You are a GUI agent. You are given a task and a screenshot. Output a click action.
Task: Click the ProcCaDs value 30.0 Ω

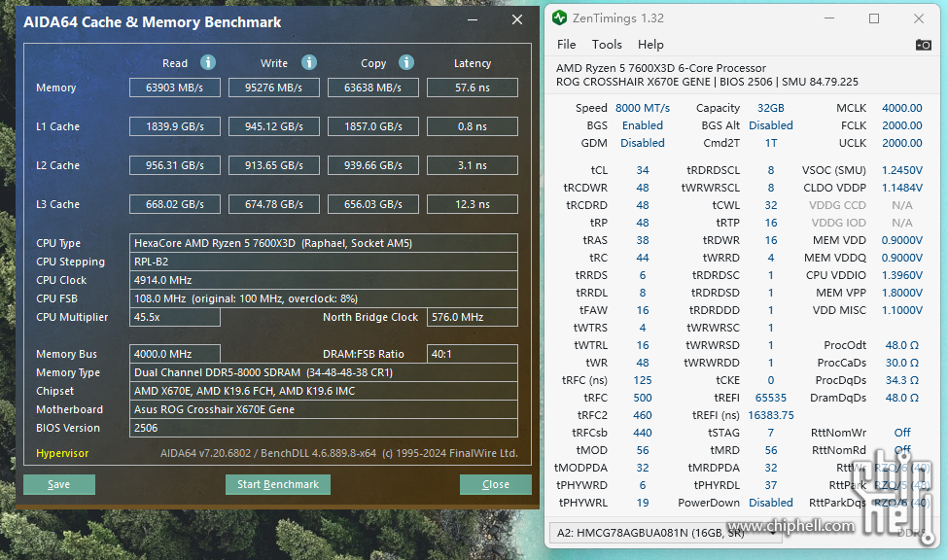(902, 363)
